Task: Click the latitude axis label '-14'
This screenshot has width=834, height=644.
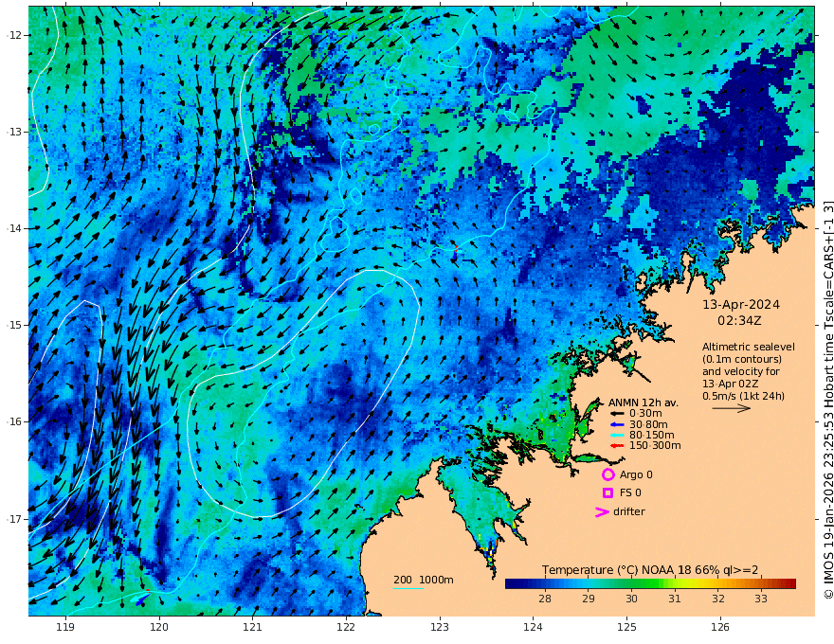Action: point(14,228)
